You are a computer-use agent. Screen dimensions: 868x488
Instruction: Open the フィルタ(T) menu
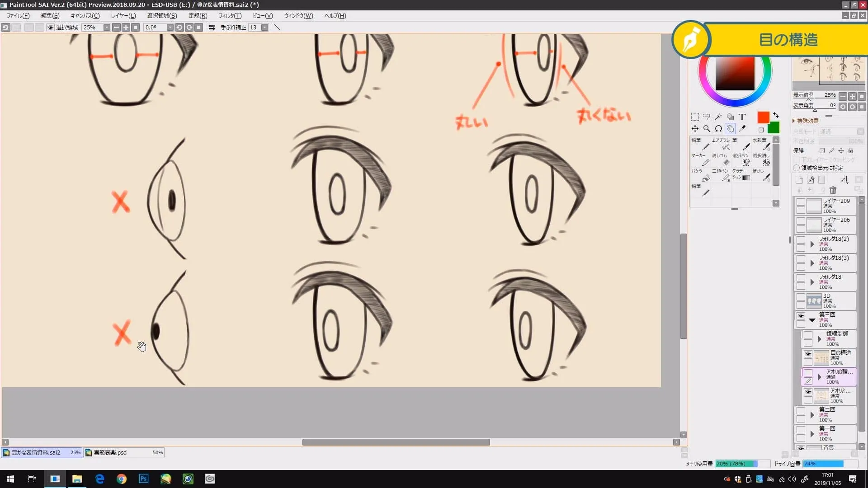pos(230,16)
